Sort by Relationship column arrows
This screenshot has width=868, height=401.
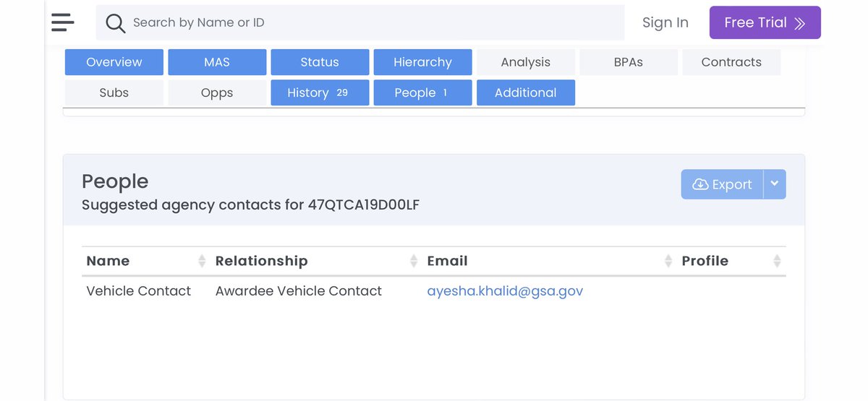tap(414, 261)
